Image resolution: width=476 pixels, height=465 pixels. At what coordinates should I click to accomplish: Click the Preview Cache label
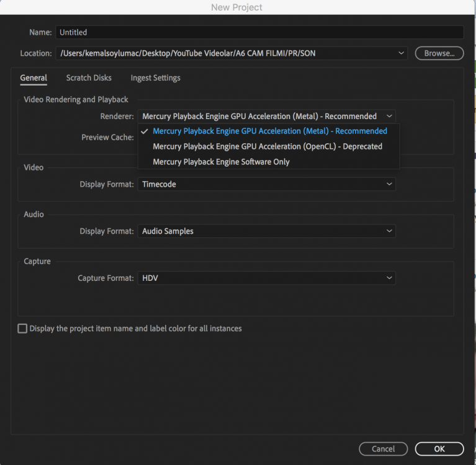(107, 138)
